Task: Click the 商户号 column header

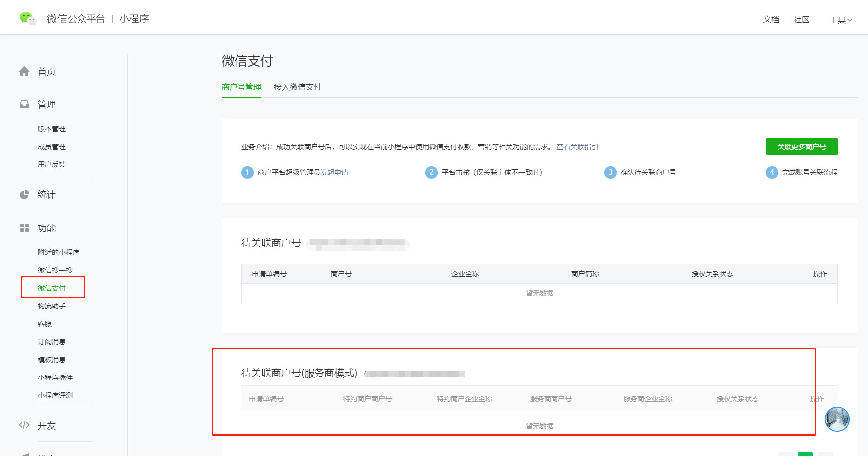Action: click(341, 274)
